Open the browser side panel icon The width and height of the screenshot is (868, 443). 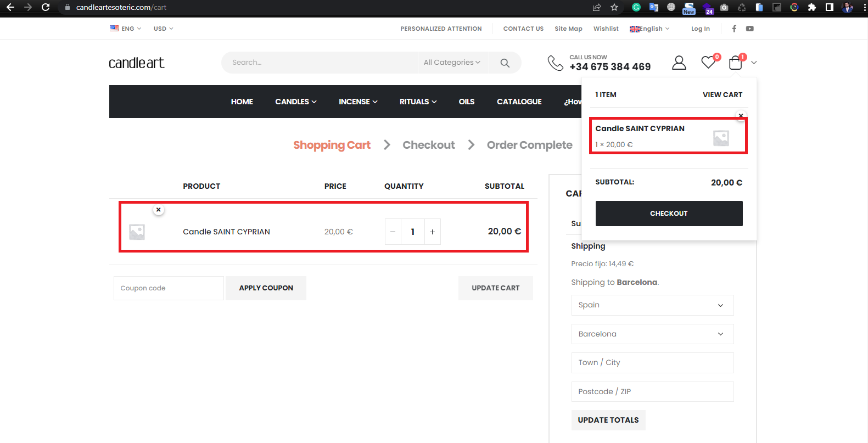pyautogui.click(x=830, y=7)
